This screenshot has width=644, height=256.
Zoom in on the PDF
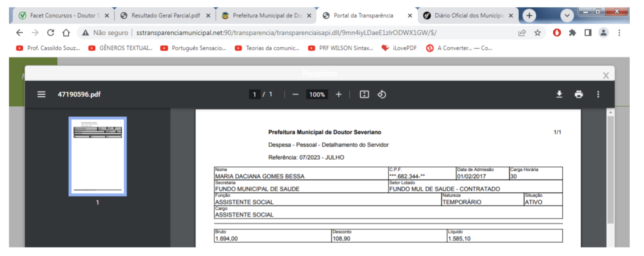pyautogui.click(x=338, y=95)
